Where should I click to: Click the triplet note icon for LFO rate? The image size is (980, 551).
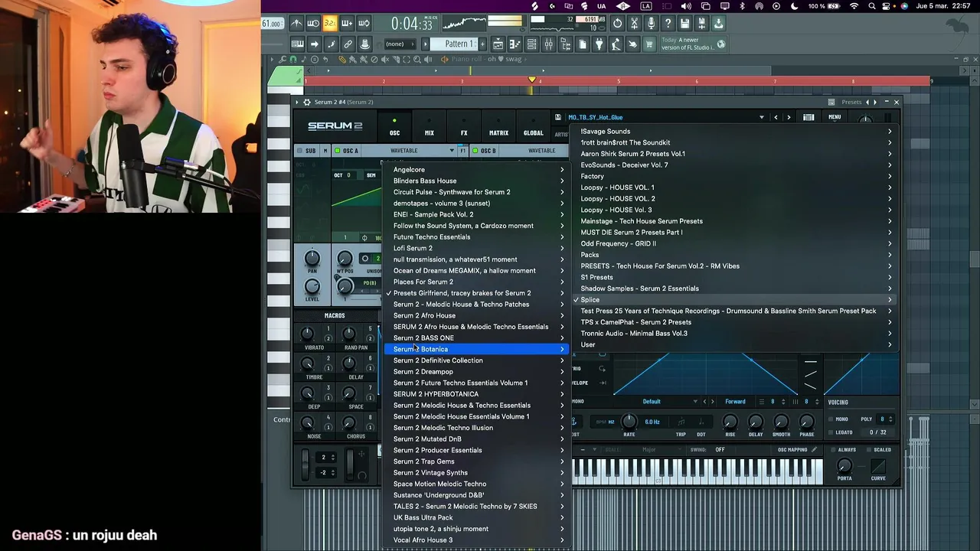[x=681, y=422]
